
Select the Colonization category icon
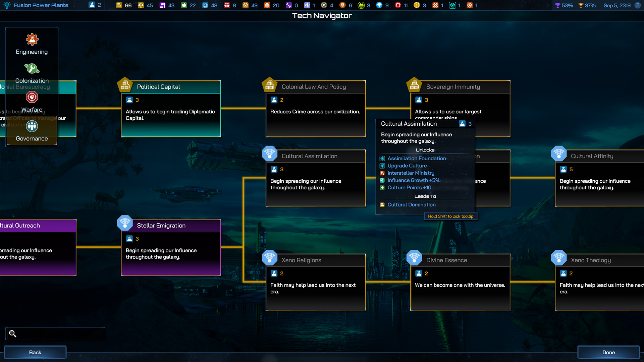tap(32, 69)
